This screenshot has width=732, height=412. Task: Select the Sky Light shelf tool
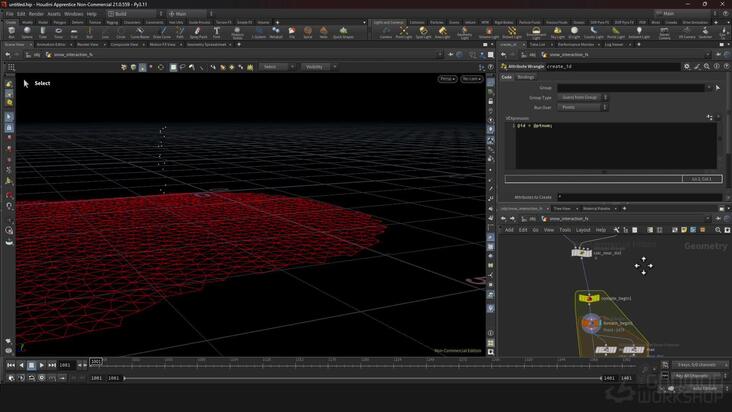coord(557,32)
